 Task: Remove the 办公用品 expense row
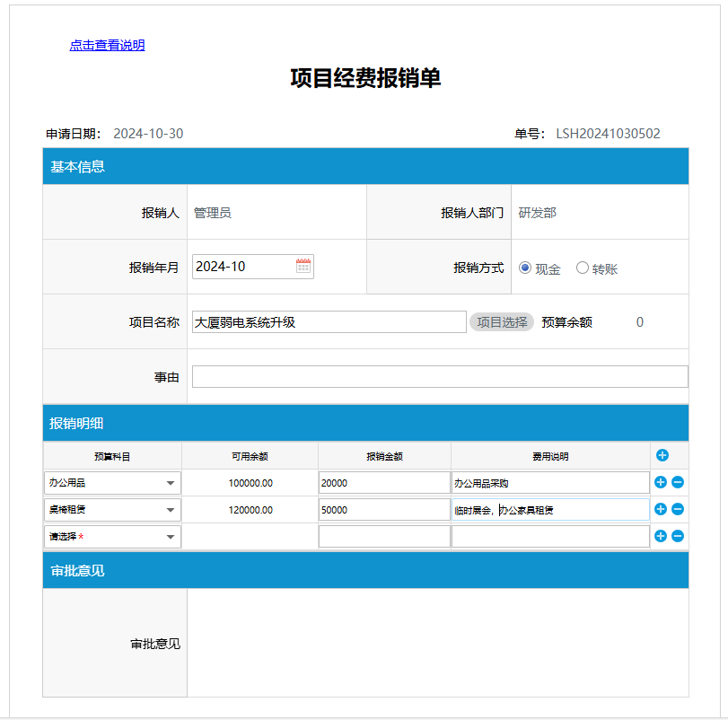click(x=678, y=483)
